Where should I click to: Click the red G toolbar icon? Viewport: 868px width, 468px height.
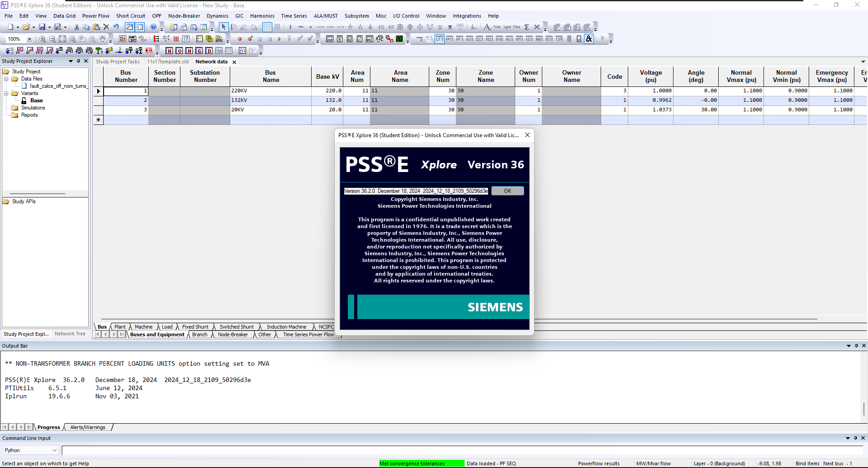199,51
